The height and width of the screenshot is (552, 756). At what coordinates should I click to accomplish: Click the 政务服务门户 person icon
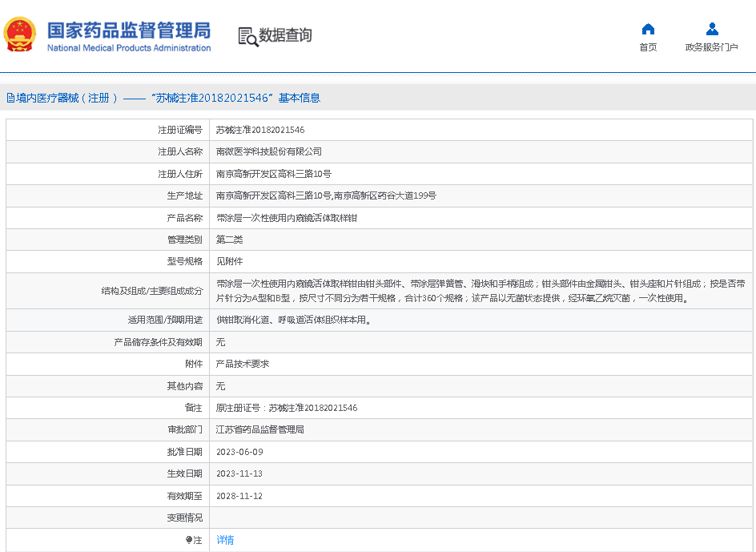pyautogui.click(x=711, y=29)
